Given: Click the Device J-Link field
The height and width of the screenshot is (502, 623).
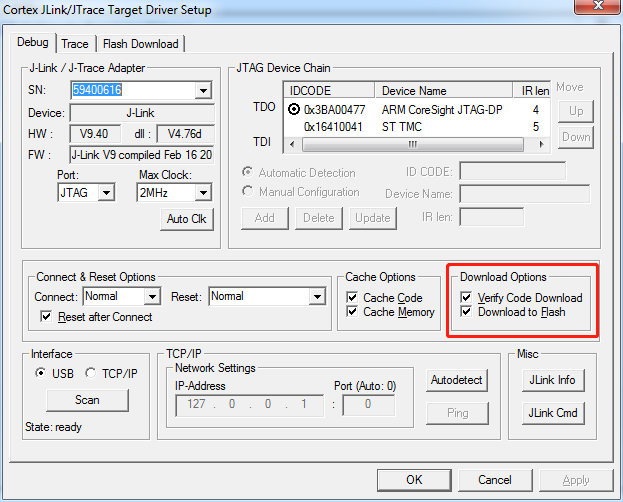Looking at the screenshot, I should (142, 113).
